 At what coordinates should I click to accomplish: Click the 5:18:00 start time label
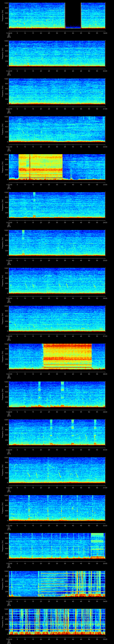9,33
